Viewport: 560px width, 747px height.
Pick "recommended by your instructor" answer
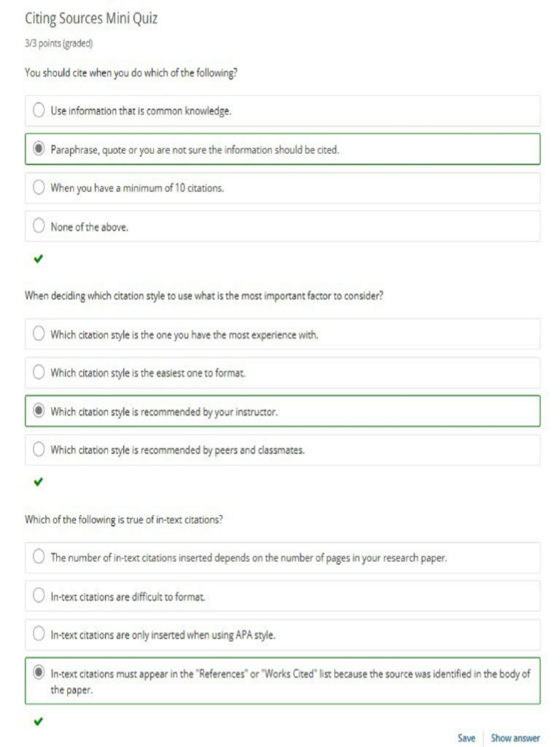coord(39,411)
